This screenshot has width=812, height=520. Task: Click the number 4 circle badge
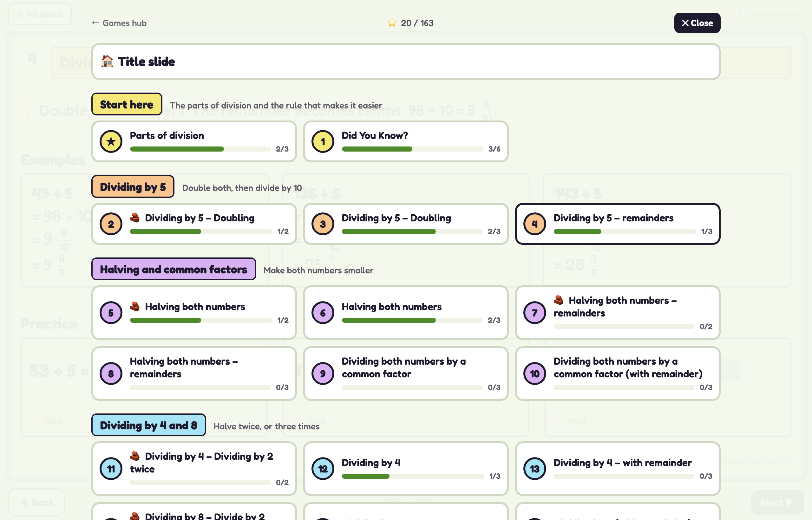(534, 224)
